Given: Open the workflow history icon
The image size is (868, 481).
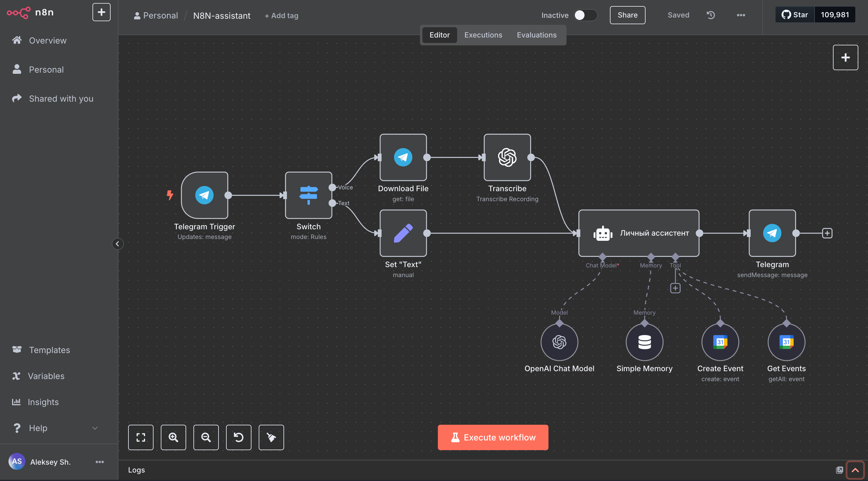Looking at the screenshot, I should point(711,15).
